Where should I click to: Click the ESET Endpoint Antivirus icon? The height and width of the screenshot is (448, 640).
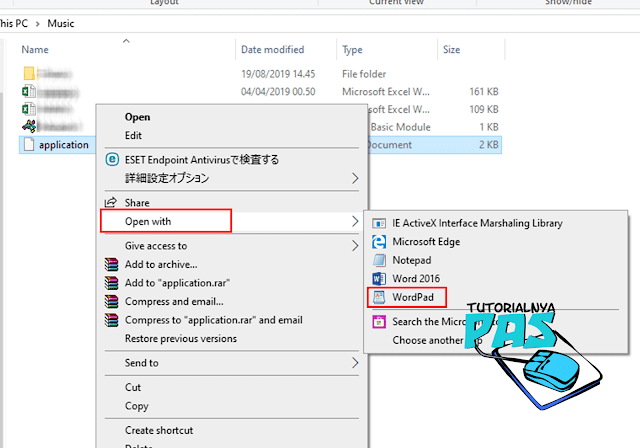(x=112, y=160)
